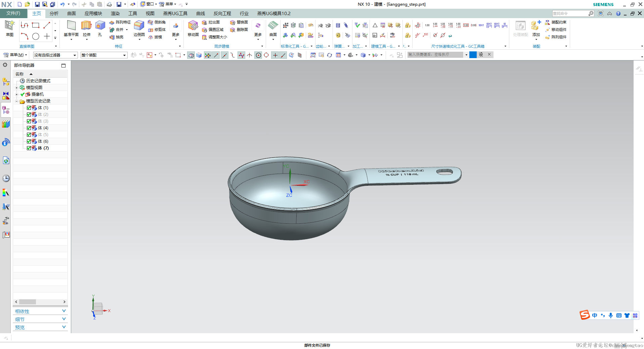Click the Assembly Constraints (装配约束) tool

click(x=556, y=22)
